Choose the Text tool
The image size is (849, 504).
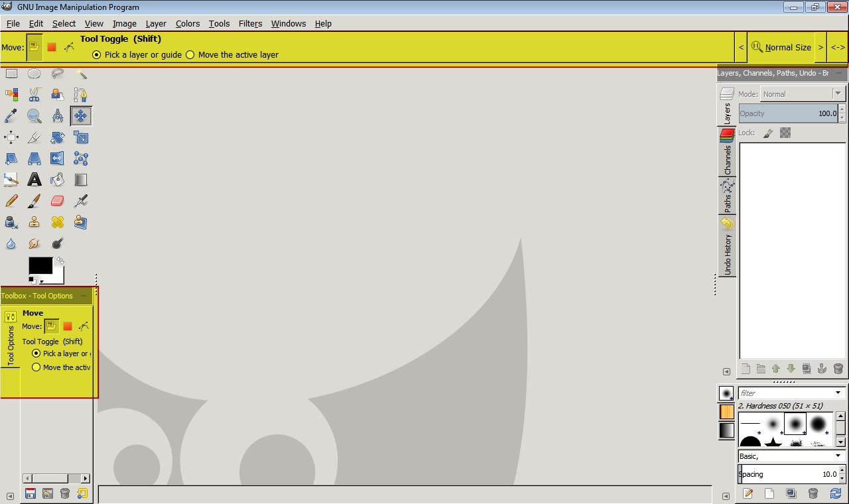[x=34, y=180]
